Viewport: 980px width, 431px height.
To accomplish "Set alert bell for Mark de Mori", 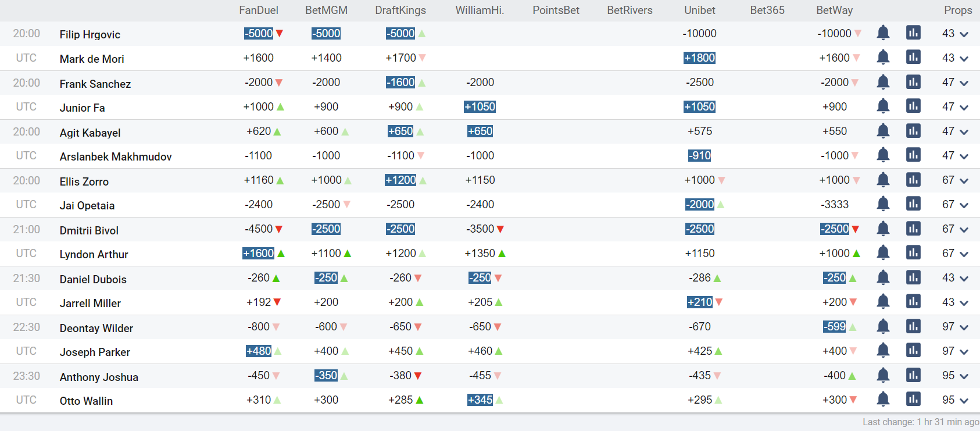I will pyautogui.click(x=883, y=58).
